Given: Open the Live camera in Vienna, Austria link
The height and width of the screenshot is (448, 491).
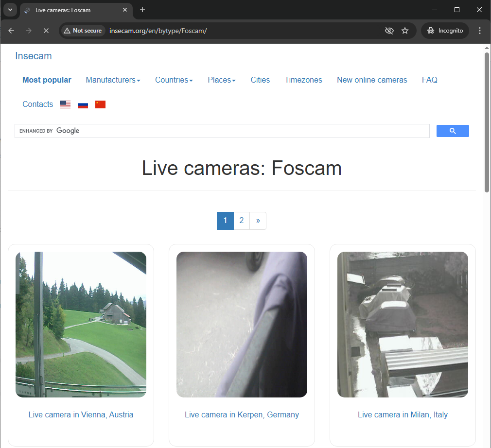Looking at the screenshot, I should [81, 414].
